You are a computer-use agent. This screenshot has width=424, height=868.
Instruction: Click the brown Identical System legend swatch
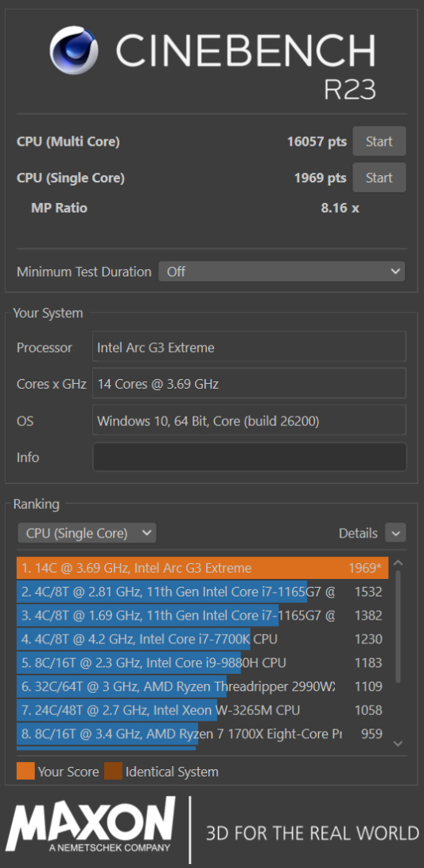[113, 771]
